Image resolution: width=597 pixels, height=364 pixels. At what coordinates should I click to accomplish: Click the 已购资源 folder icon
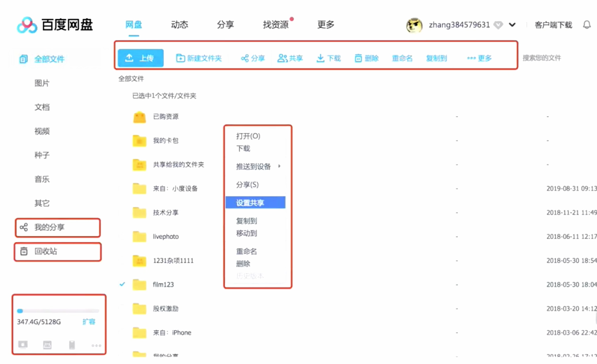point(140,117)
